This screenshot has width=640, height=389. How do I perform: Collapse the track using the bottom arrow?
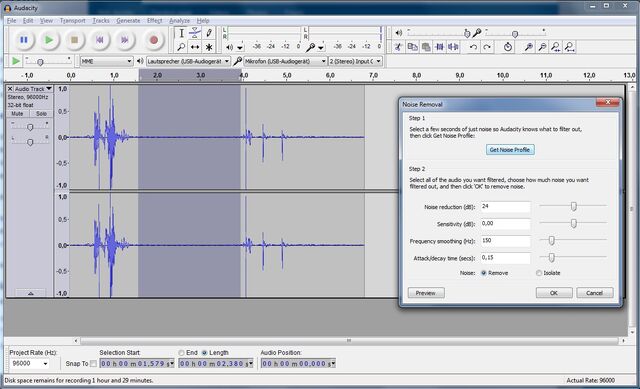pyautogui.click(x=31, y=293)
